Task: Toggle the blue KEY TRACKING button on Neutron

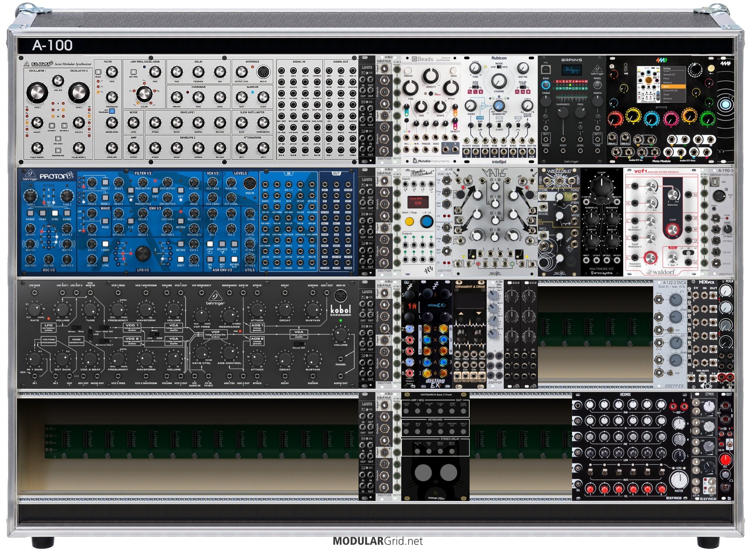Action: click(x=112, y=111)
